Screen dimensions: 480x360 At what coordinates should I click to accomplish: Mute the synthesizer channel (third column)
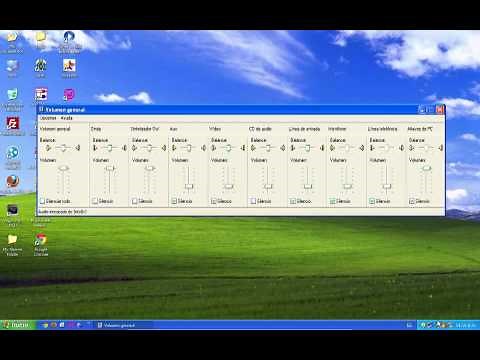pyautogui.click(x=135, y=201)
